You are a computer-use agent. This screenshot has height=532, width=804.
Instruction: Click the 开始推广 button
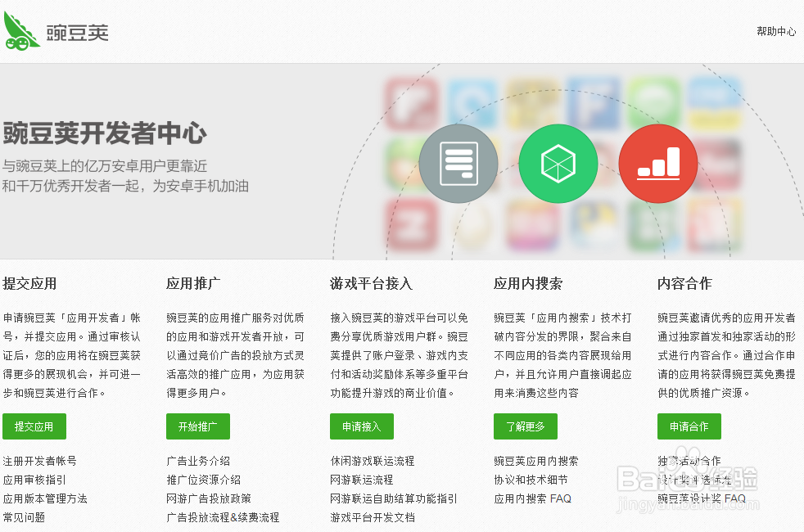click(x=198, y=426)
